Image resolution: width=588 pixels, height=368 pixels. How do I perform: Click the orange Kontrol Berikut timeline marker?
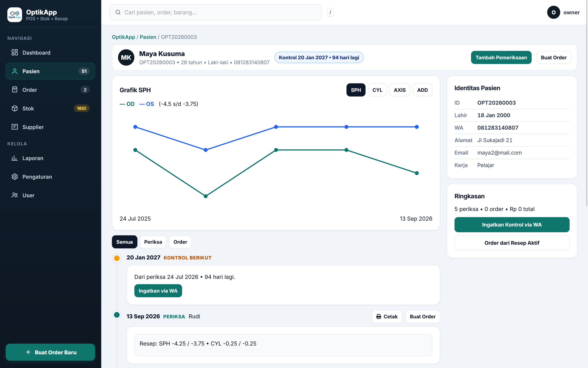[117, 258]
